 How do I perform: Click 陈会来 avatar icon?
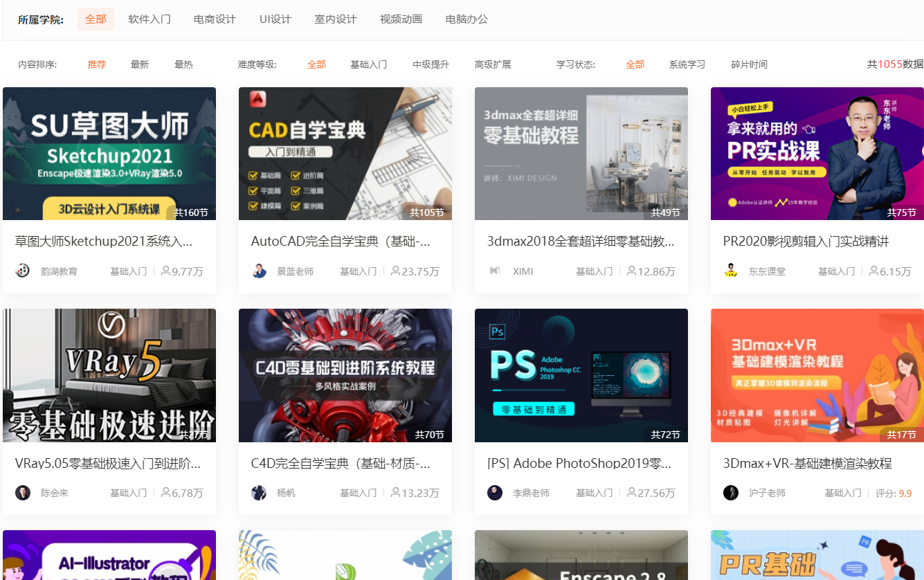click(x=23, y=493)
